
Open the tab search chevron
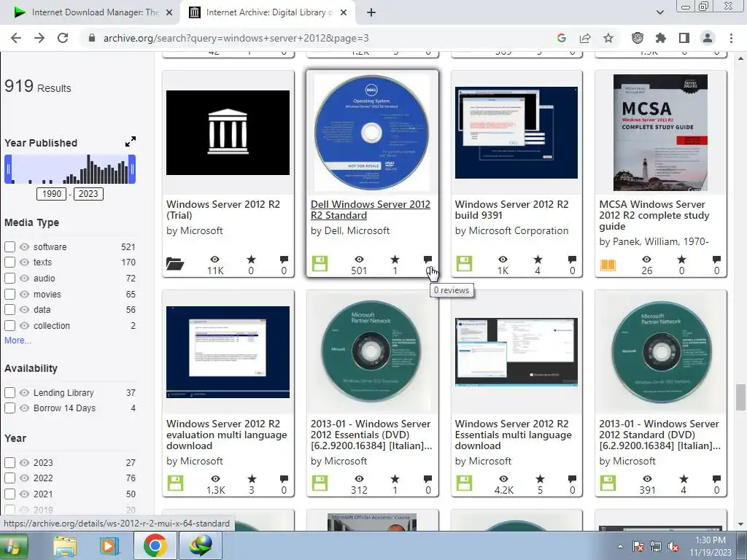(x=659, y=12)
